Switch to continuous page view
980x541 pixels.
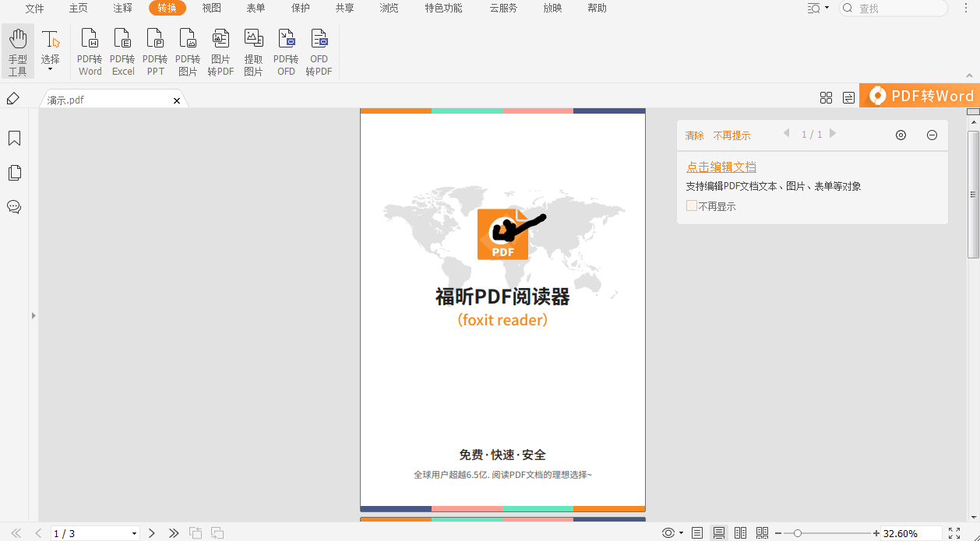[719, 533]
